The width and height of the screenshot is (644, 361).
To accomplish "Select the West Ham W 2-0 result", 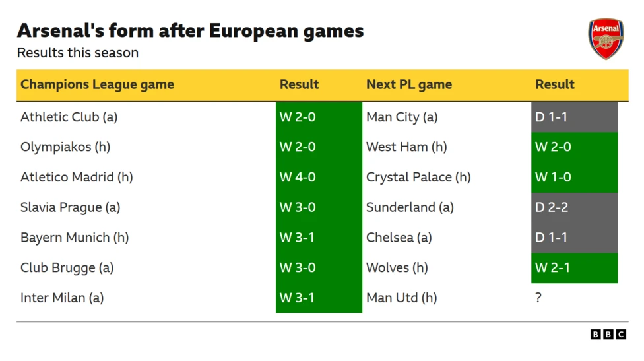I will tap(574, 147).
